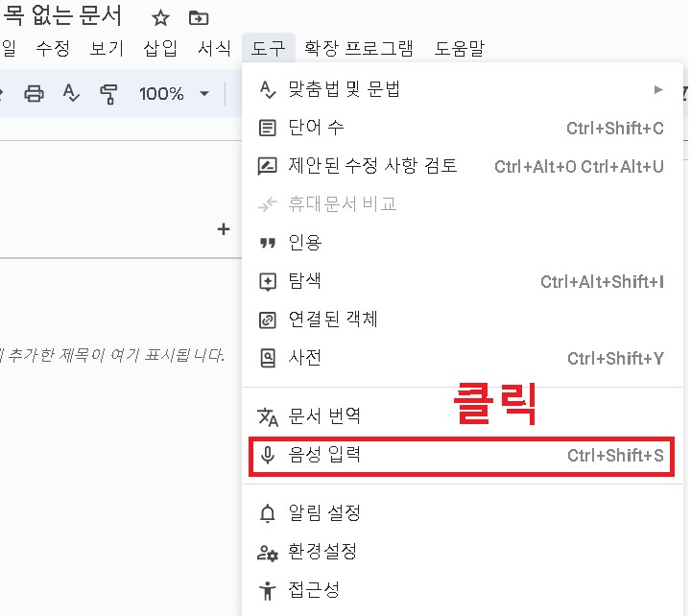Select the 탐색 menu entry
The height and width of the screenshot is (616, 691).
(463, 281)
